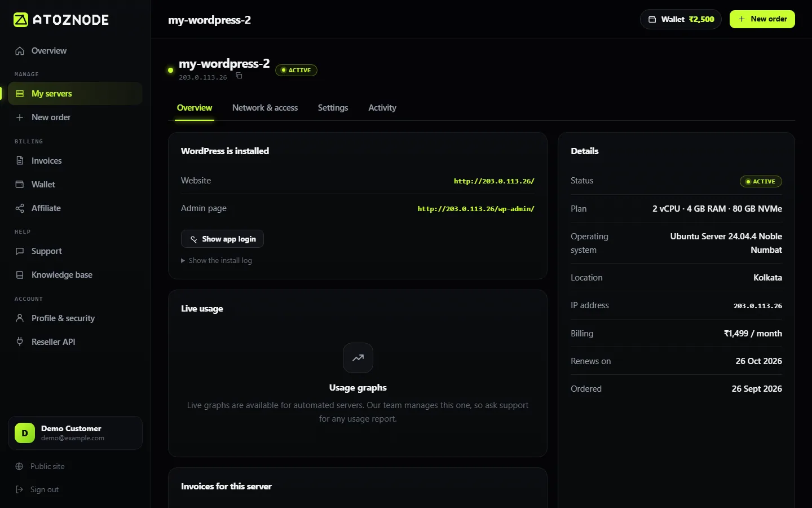Open the Reseller API page

[x=75, y=342]
